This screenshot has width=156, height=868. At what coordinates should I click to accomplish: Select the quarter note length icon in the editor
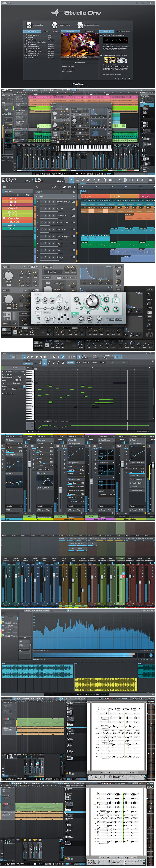coord(45,363)
